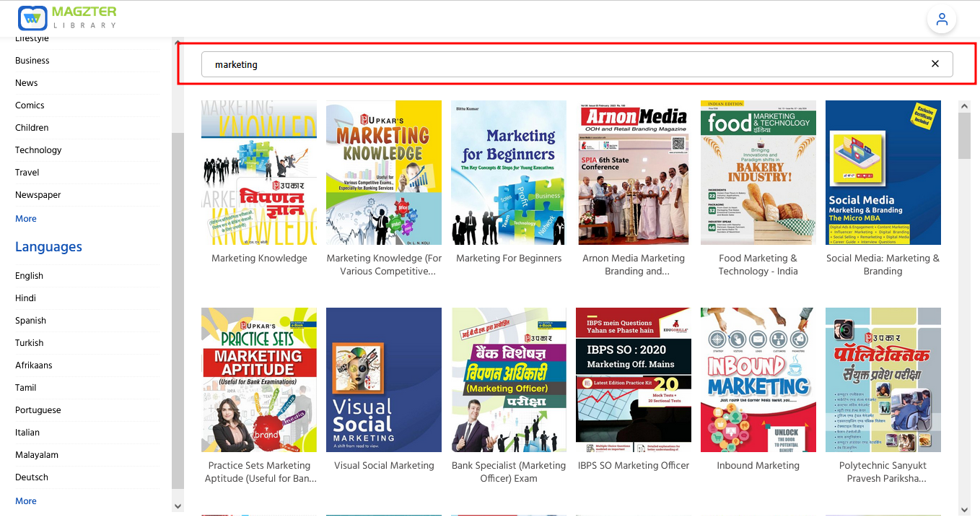Image resolution: width=980 pixels, height=520 pixels.
Task: Click the sidebar scrollbar down arrow
Action: [x=178, y=506]
